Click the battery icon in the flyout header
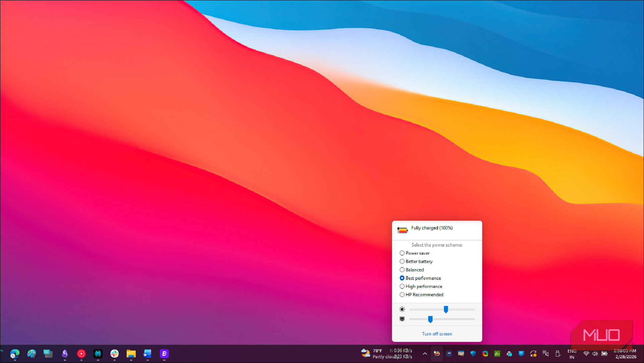Screen dimensions: 644x363 (x=402, y=230)
